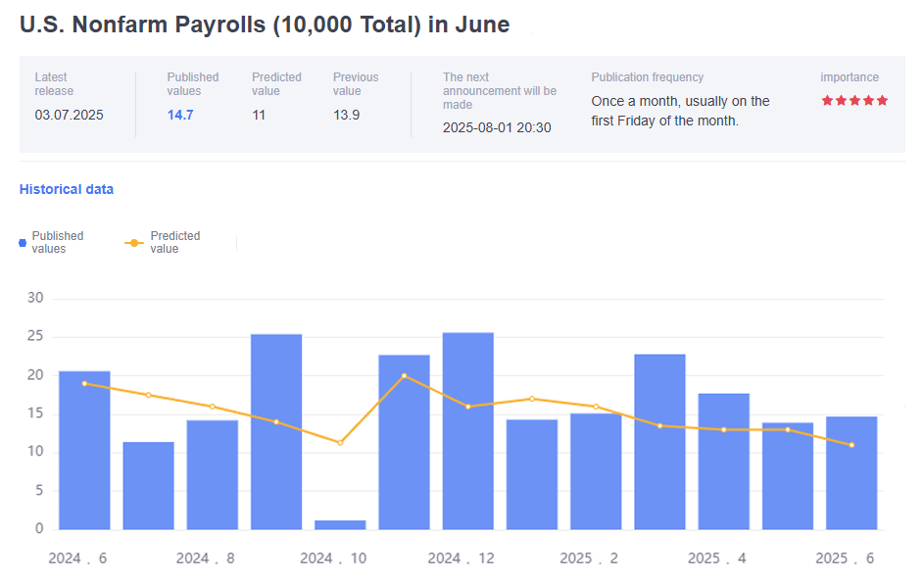Click the bar for 2025.6

tap(851, 473)
